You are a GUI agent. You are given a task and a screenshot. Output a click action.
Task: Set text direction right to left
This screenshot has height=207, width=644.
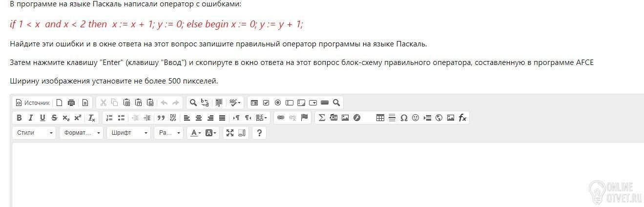248,118
